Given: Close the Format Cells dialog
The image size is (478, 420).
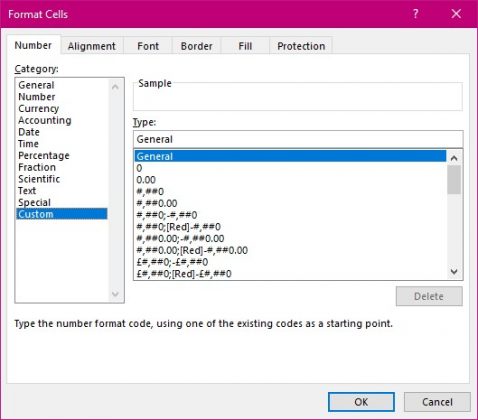Looking at the screenshot, I should click(456, 14).
